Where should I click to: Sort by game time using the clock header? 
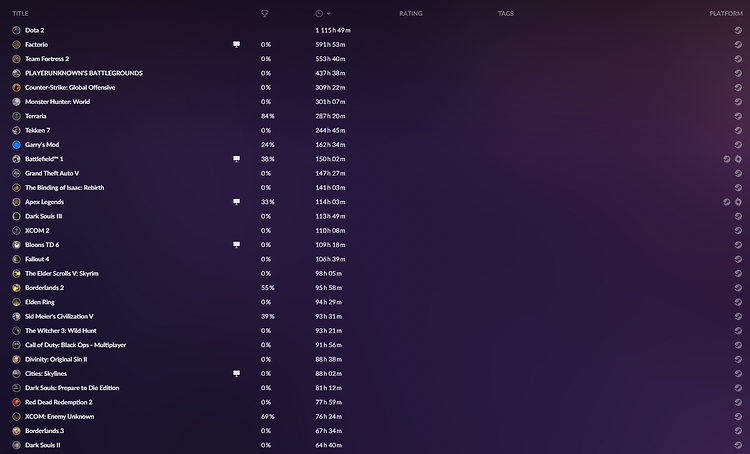point(319,13)
